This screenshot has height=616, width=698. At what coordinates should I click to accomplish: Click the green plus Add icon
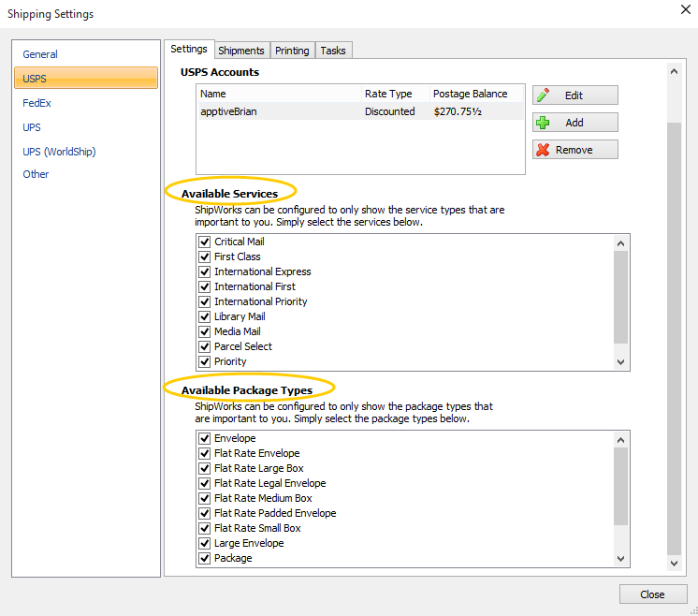[x=543, y=123]
